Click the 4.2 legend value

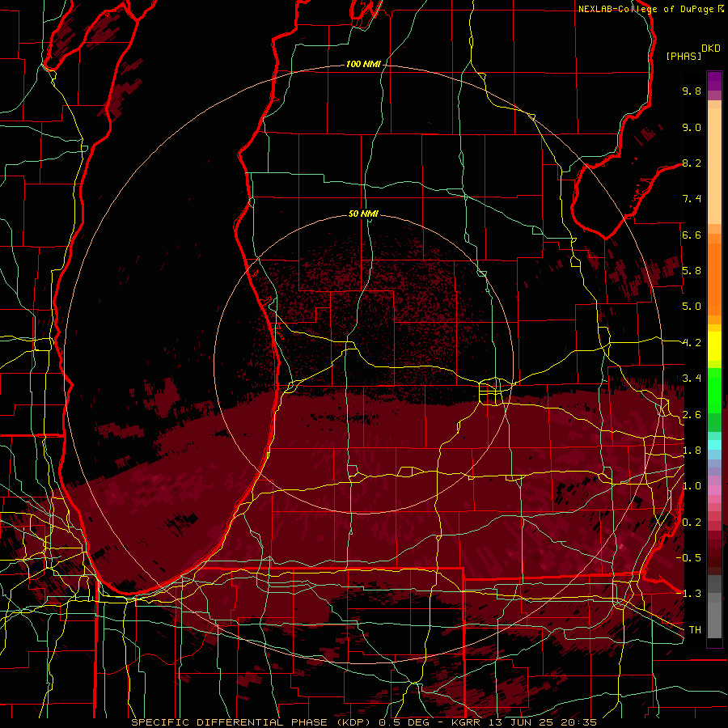692,343
